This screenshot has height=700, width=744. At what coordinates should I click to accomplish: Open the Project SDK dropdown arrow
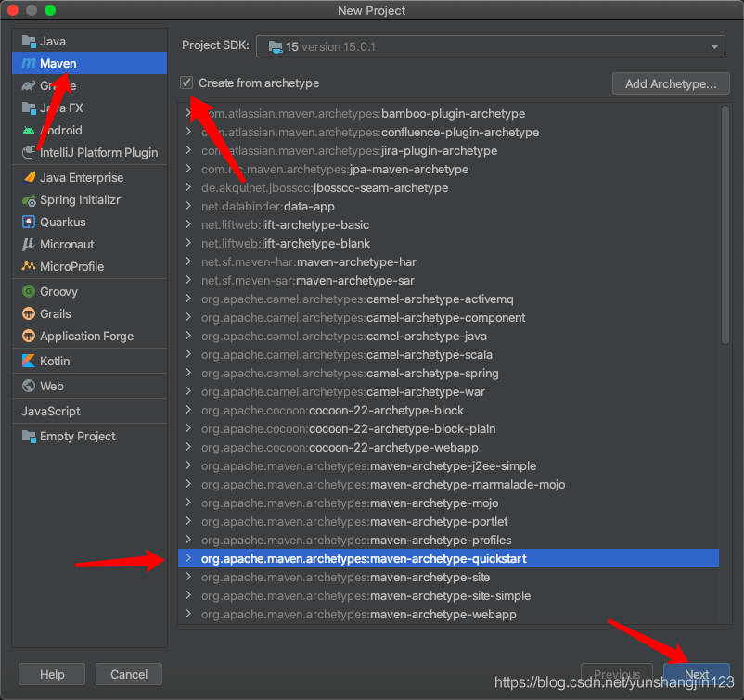[x=714, y=46]
